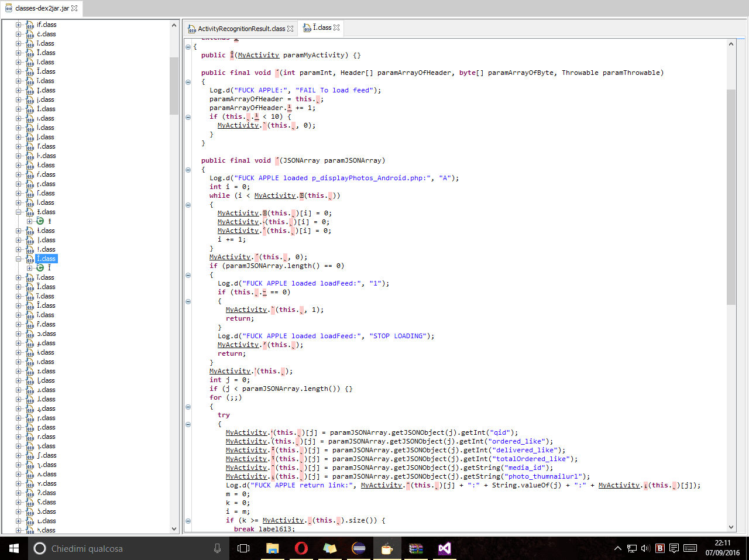The width and height of the screenshot is (749, 560).
Task: Click the "break label613;" statement
Action: pos(264,529)
